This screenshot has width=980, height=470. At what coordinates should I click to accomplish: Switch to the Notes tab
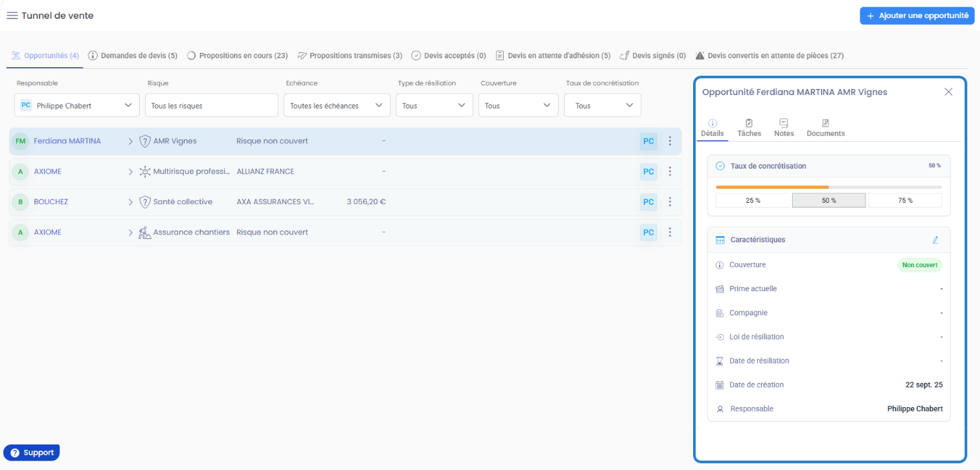[x=784, y=128]
